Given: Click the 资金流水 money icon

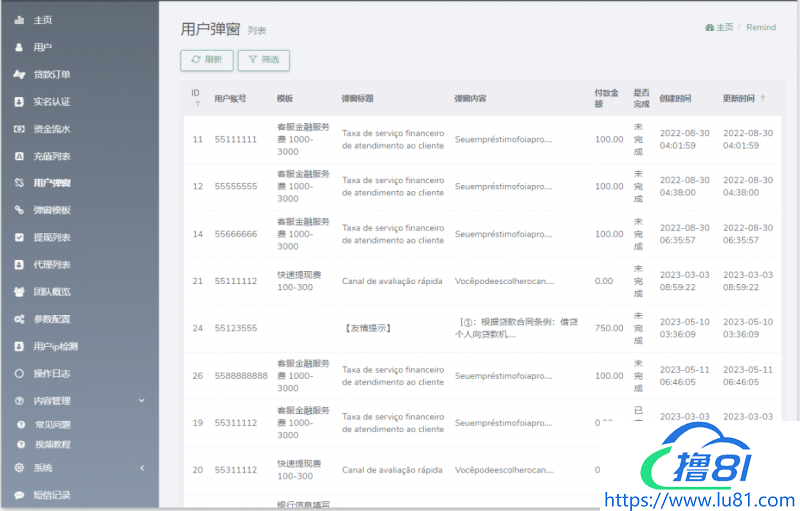Looking at the screenshot, I should coord(19,129).
